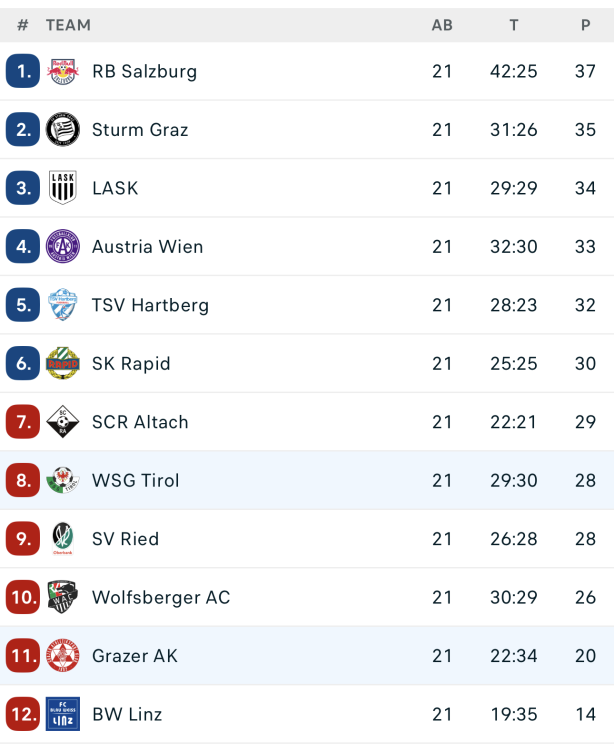Click rank badge number 1
Image resolution: width=614 pixels, height=750 pixels.
click(22, 71)
